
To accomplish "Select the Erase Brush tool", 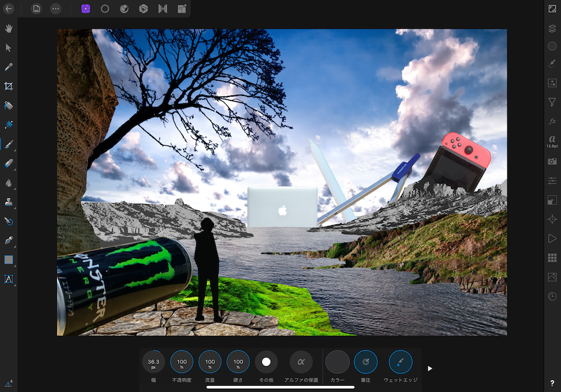I will [x=8, y=164].
